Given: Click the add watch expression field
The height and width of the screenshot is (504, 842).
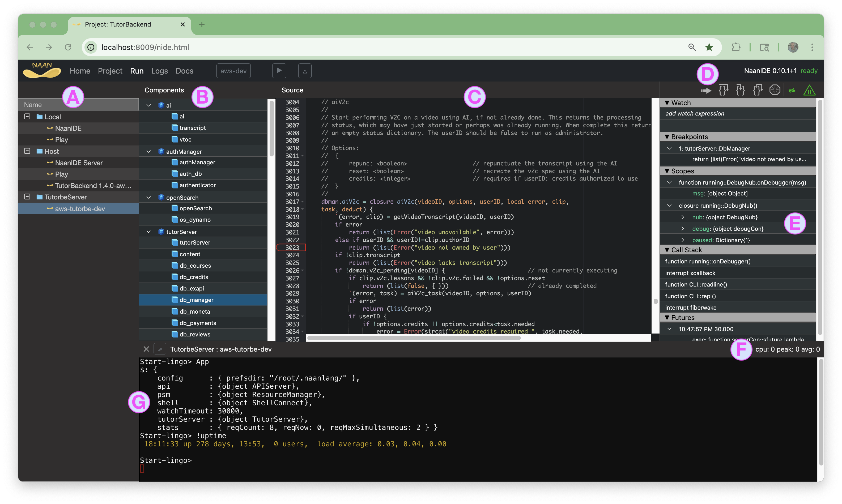Looking at the screenshot, I should click(x=695, y=113).
